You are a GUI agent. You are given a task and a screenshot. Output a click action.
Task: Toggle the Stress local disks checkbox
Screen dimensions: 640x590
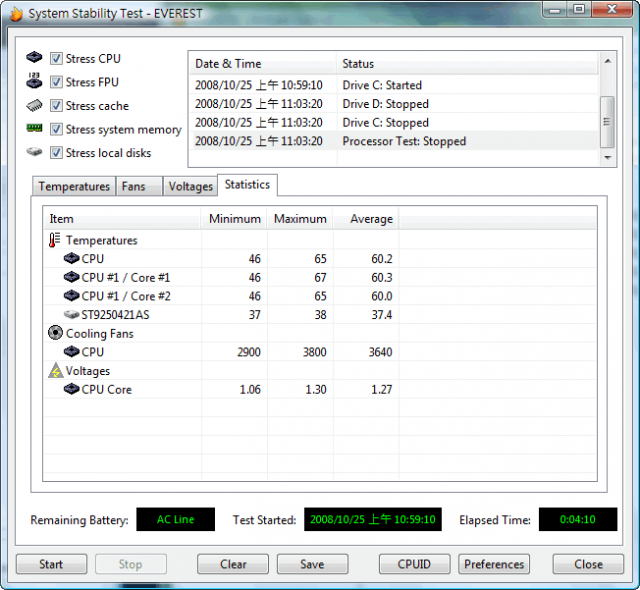56,153
